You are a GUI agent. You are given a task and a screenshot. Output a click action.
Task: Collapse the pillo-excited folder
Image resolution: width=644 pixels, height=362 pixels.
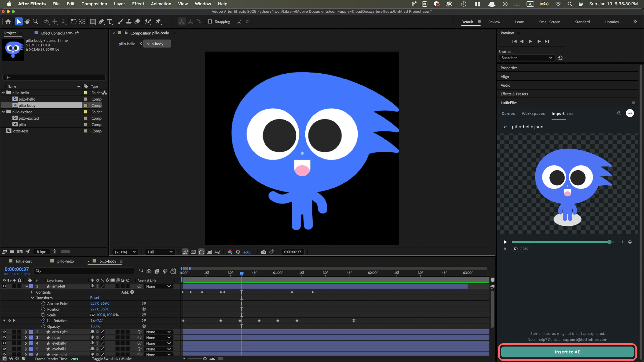[x=3, y=112]
